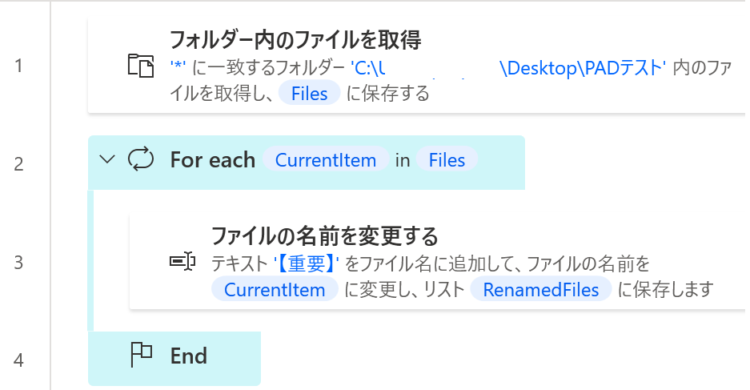This screenshot has width=750, height=390.
Task: Click the RenamedFiles variable chip
Action: tap(540, 290)
